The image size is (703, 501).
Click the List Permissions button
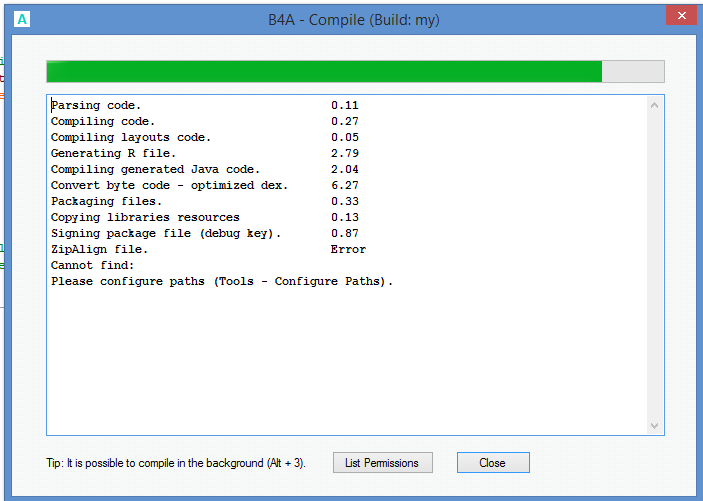pos(382,462)
